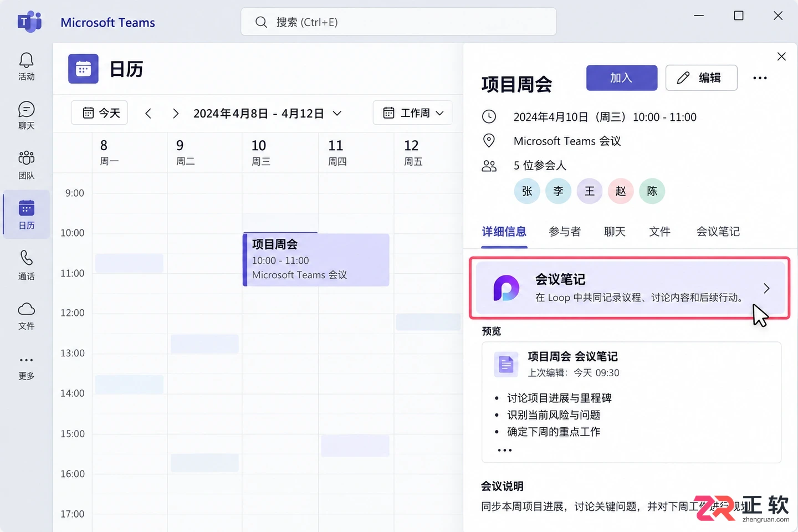Click the 识别当前风险与问题 bullet
The width and height of the screenshot is (798, 532).
[x=554, y=415]
